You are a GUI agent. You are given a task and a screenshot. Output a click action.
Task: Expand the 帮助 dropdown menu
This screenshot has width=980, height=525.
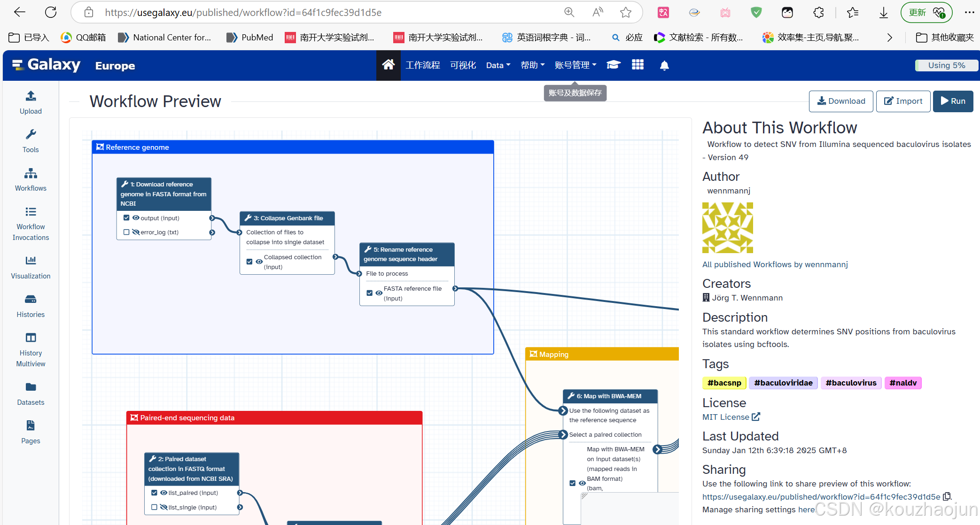pyautogui.click(x=532, y=65)
